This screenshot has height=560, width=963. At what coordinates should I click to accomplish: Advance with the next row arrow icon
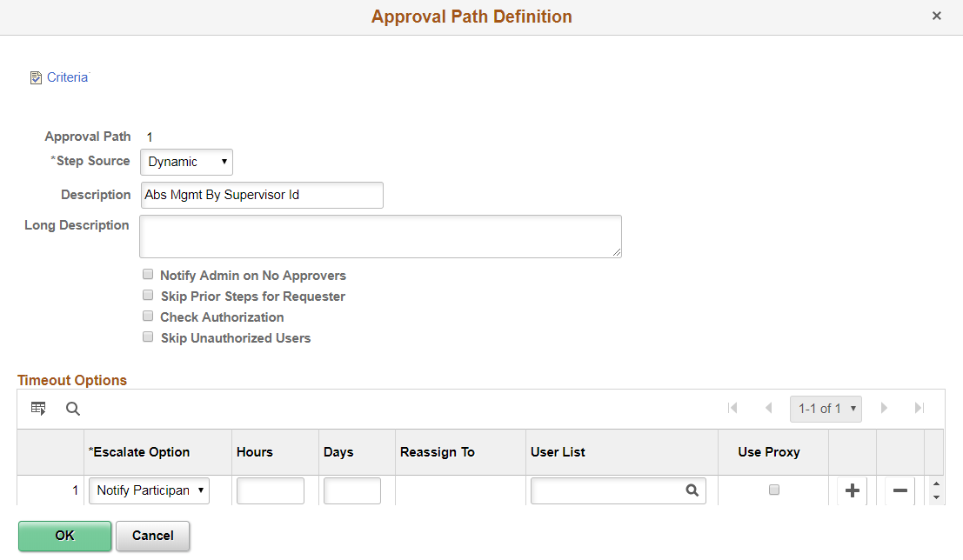coord(885,408)
